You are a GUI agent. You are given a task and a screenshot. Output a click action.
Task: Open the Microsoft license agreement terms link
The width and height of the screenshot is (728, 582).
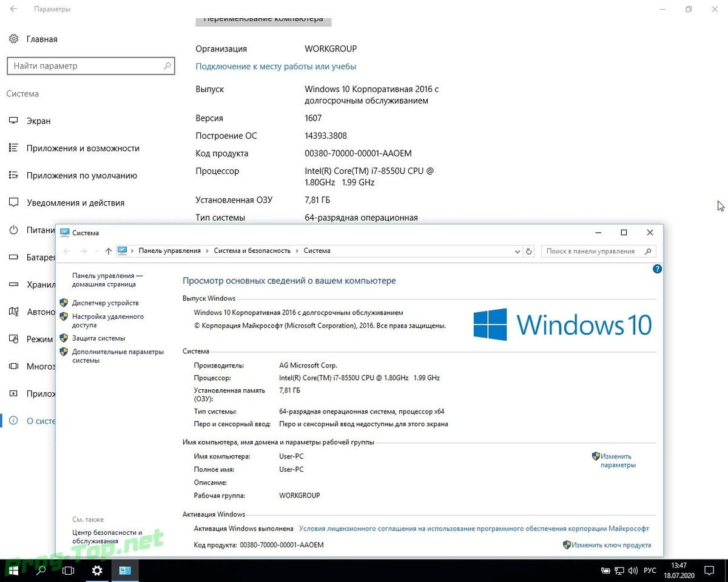click(x=474, y=529)
